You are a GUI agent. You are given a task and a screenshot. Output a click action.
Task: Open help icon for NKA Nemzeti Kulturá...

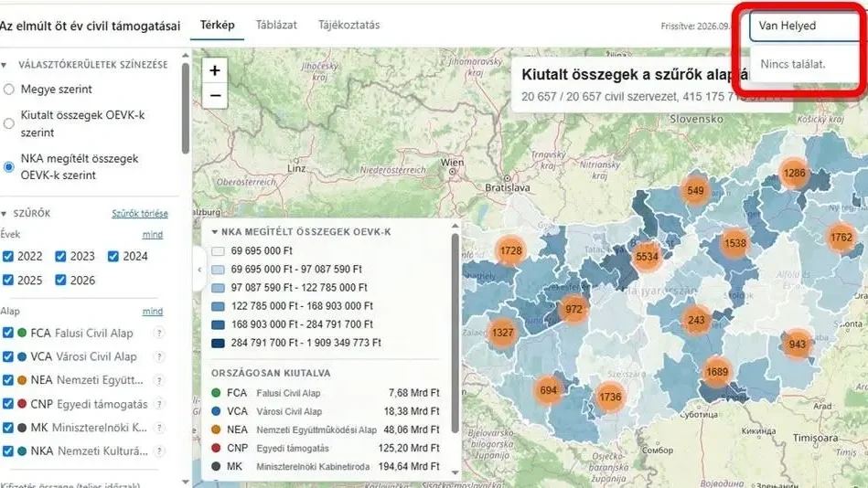point(159,451)
